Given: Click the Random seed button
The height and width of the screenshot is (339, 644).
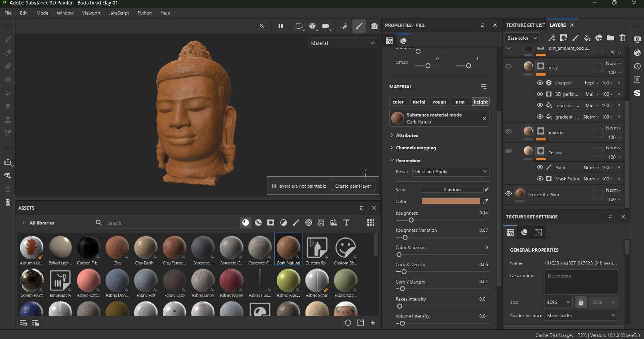Looking at the screenshot, I should click(x=452, y=190).
